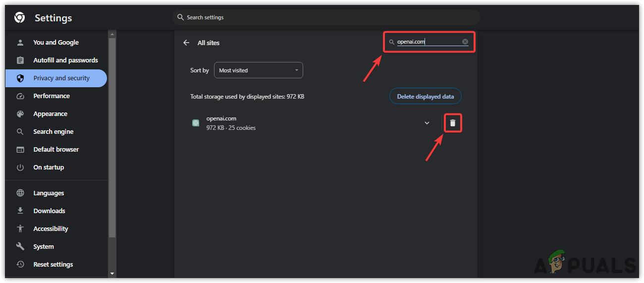
Task: Click the Appearance palette icon
Action: [x=20, y=114]
